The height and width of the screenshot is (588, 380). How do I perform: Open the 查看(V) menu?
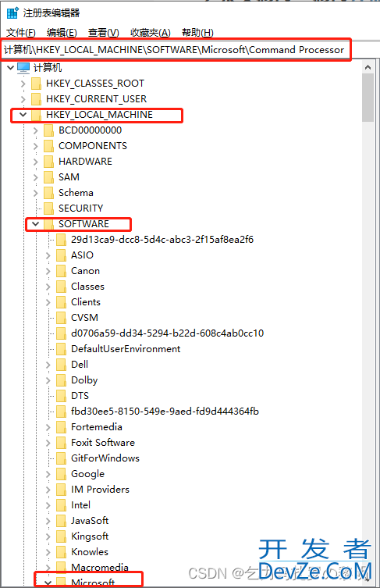pos(104,33)
